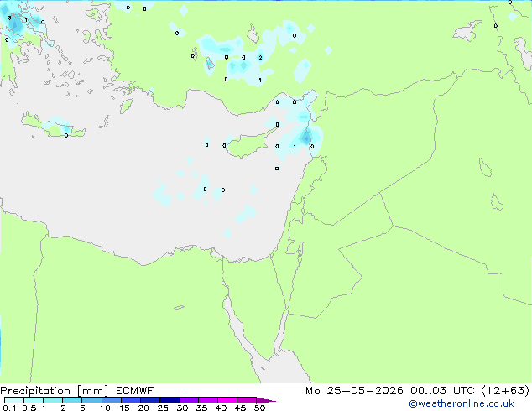Screen dimensions: 532x411
Task: Click the '10' legend scale label
Action: click(x=105, y=408)
